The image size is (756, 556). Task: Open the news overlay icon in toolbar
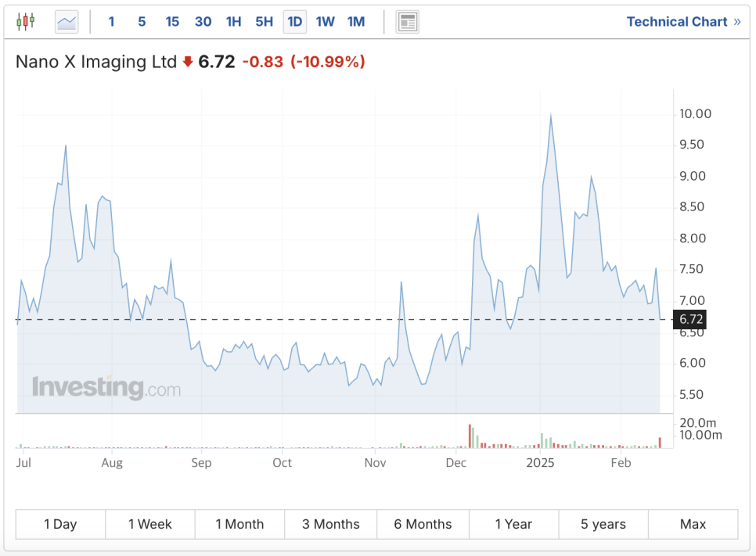408,22
